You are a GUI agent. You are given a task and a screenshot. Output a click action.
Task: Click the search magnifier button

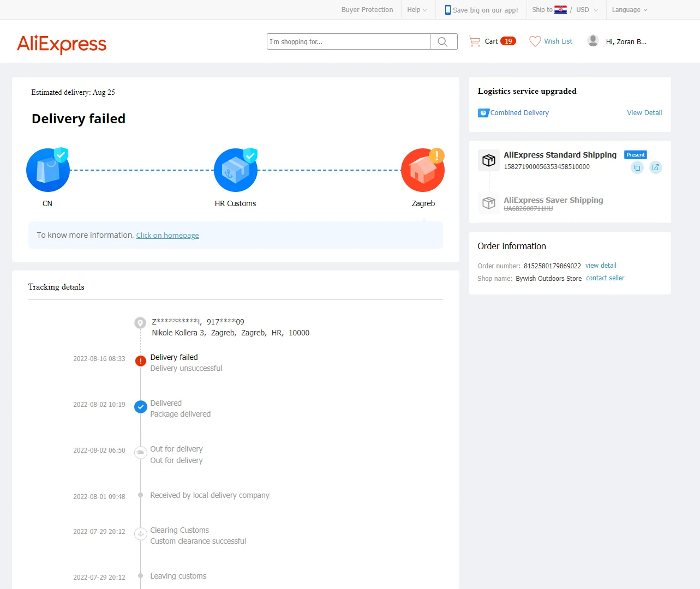[x=443, y=41]
